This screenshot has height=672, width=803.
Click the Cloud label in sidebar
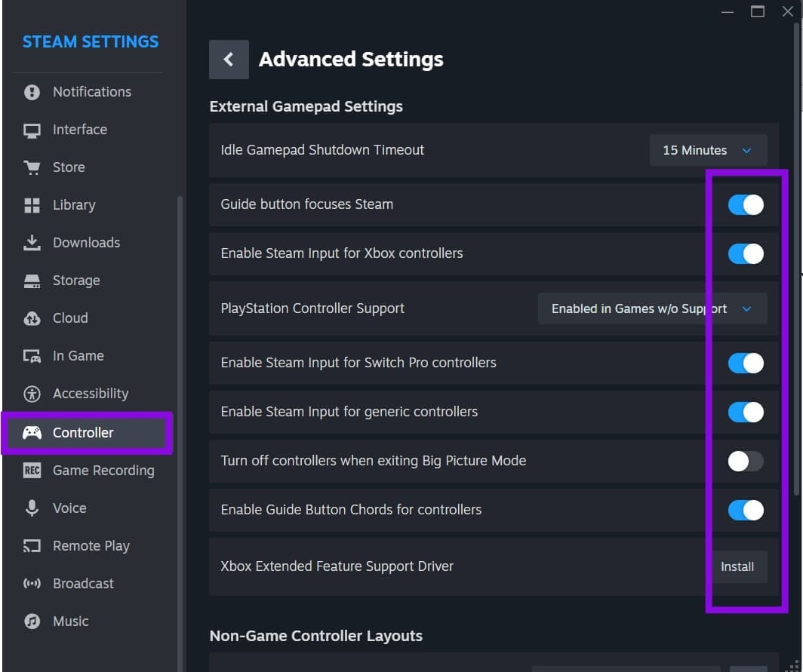(x=71, y=318)
